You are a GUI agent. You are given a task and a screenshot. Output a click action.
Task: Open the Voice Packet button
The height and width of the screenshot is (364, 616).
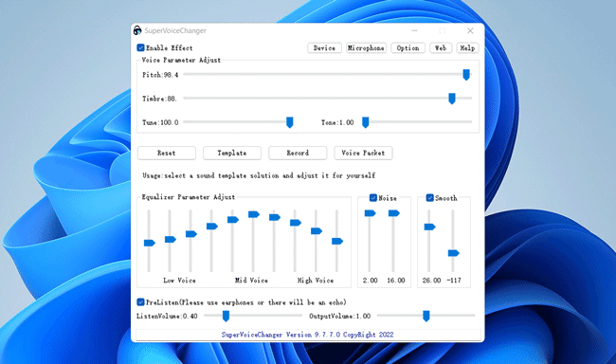tap(363, 153)
